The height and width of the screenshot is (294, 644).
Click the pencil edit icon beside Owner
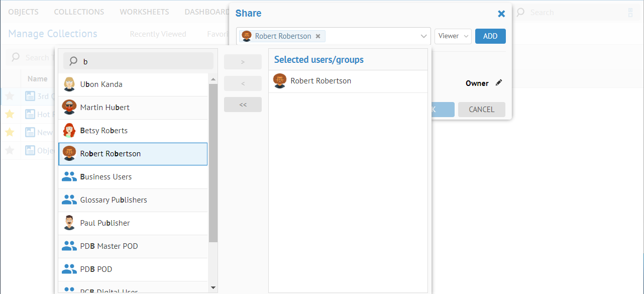[x=498, y=83]
